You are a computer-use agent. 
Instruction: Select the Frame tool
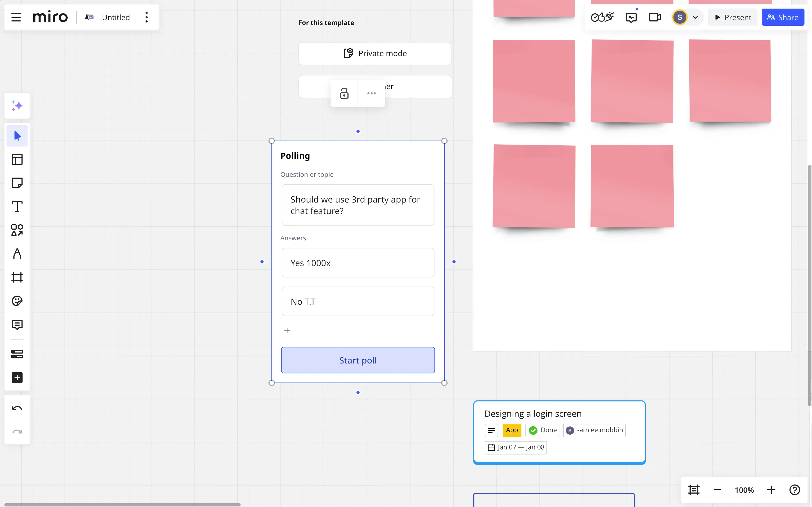(x=17, y=277)
